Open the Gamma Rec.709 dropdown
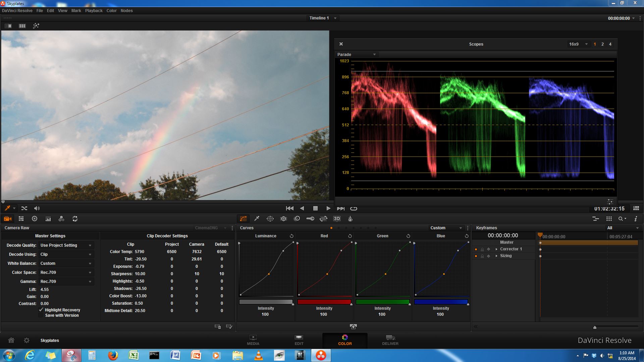 66,282
